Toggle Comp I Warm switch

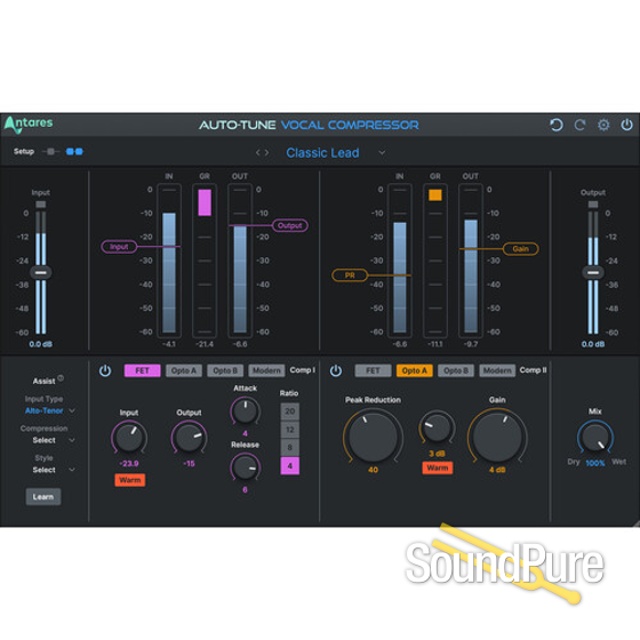[x=129, y=480]
